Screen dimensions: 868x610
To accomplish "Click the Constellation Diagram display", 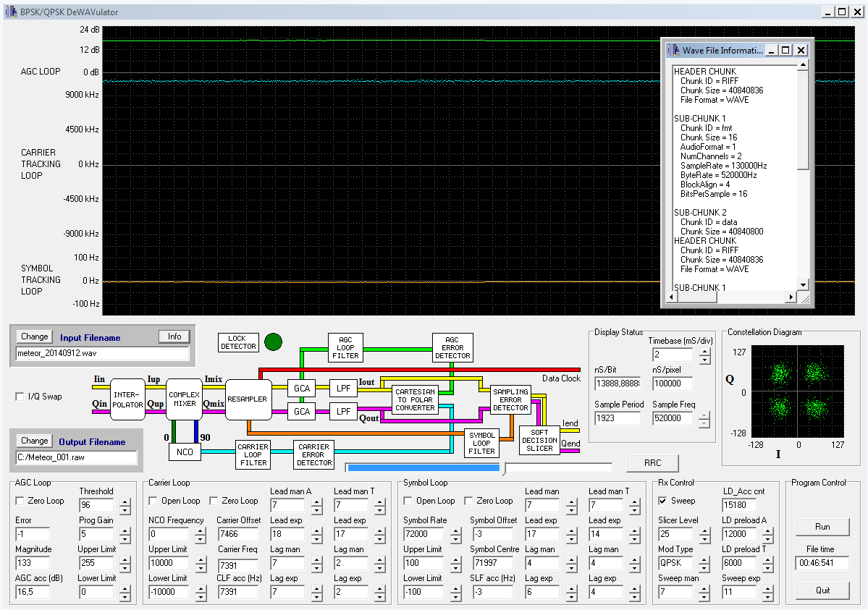I will [798, 391].
